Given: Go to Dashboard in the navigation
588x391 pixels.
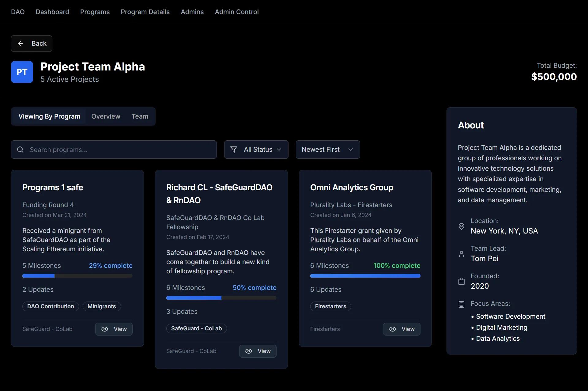Looking at the screenshot, I should (x=52, y=12).
